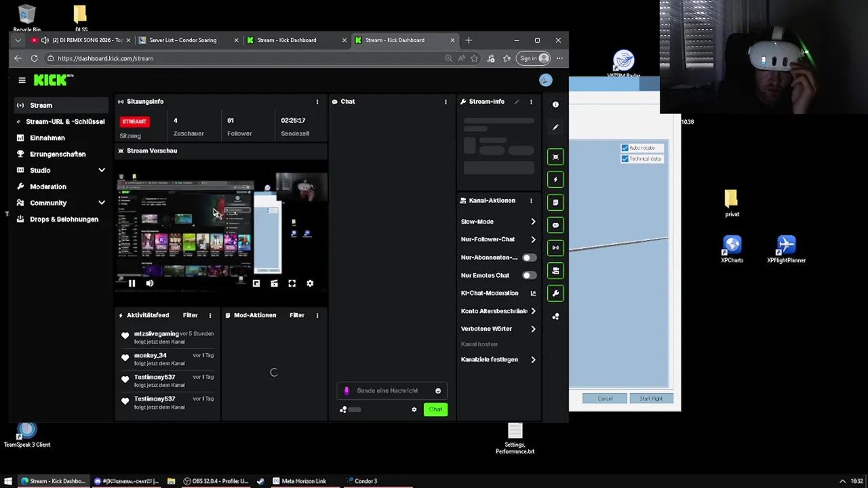Toggle the chat bubble icon in right toolbar
This screenshot has height=488, width=868.
555,225
